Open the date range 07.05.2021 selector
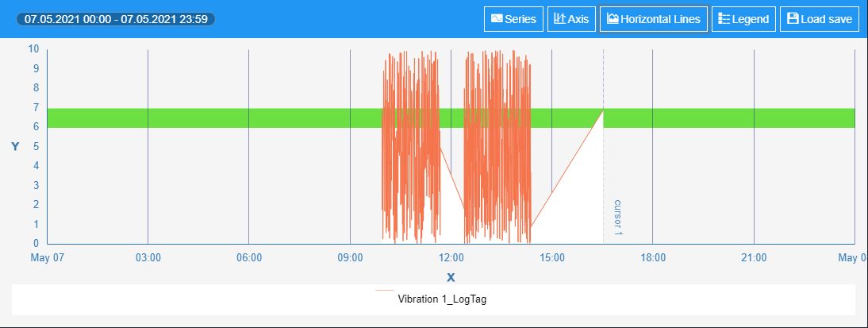This screenshot has width=868, height=328. pyautogui.click(x=116, y=19)
